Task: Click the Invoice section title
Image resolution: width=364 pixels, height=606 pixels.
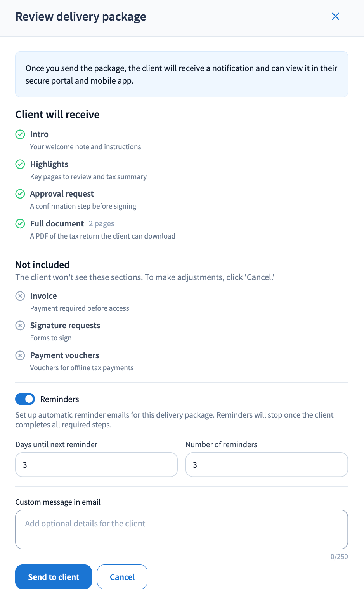Action: 43,296
